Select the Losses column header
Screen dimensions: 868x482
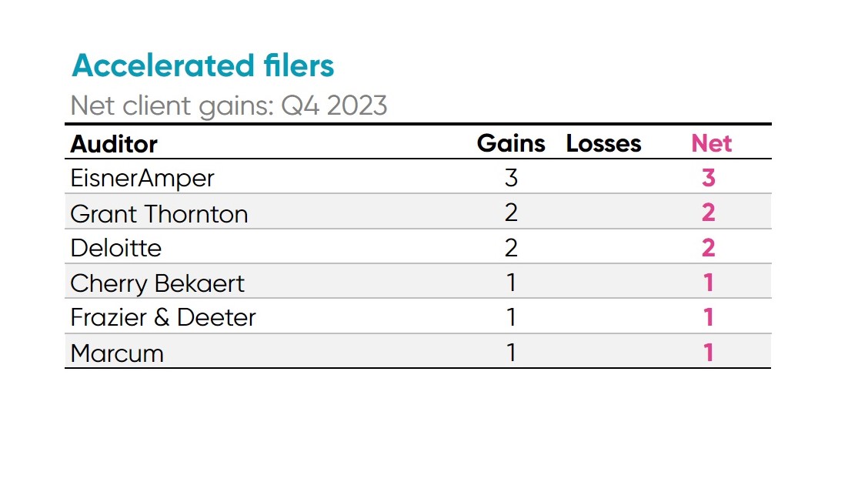pyautogui.click(x=603, y=144)
